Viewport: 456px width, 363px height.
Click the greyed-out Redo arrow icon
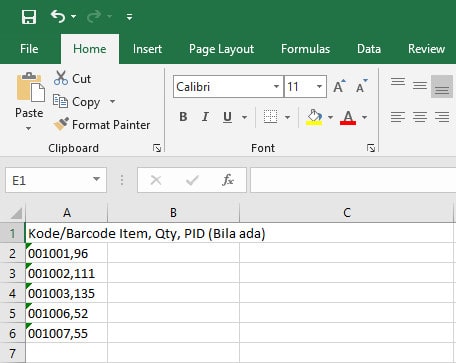click(x=94, y=16)
